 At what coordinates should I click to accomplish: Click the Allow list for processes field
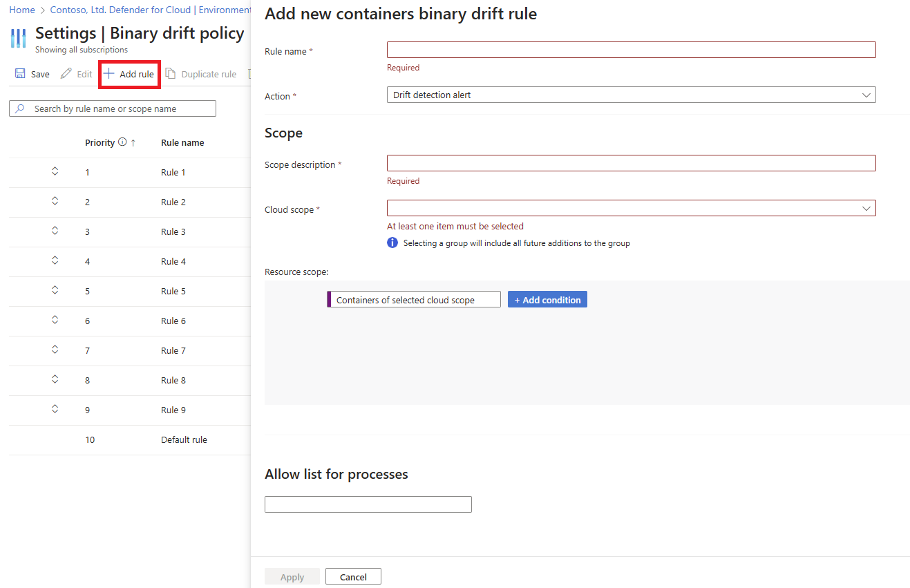[x=368, y=504]
